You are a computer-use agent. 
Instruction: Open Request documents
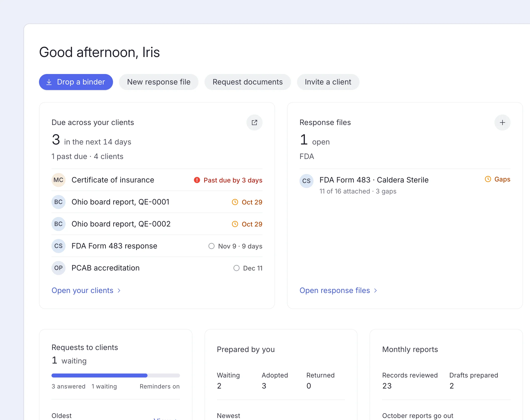coord(247,82)
